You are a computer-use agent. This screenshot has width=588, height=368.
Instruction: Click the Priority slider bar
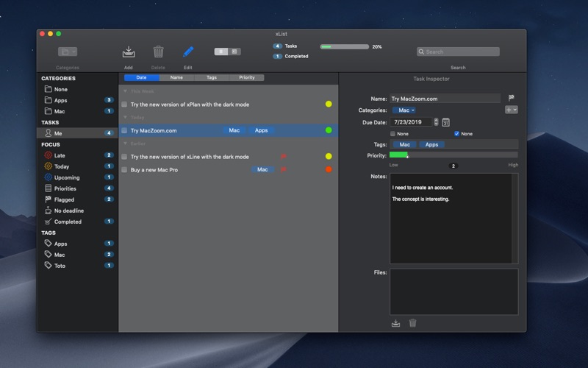point(453,155)
